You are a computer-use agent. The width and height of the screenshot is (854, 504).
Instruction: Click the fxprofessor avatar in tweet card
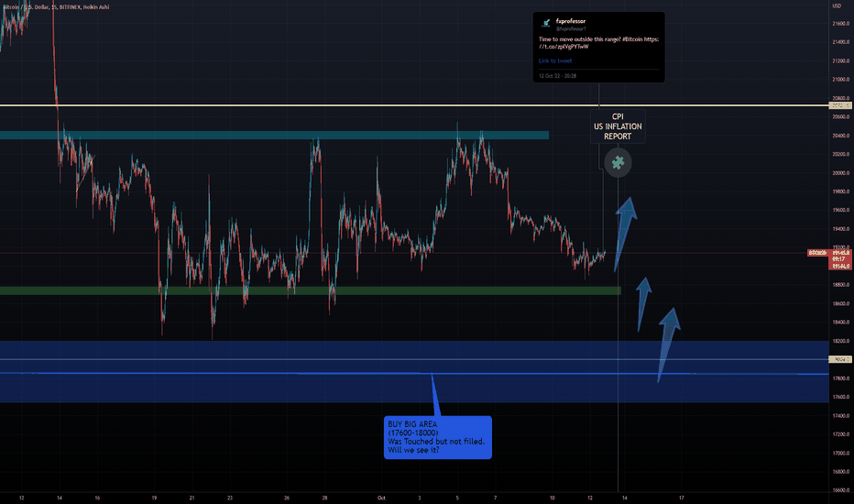(x=546, y=24)
